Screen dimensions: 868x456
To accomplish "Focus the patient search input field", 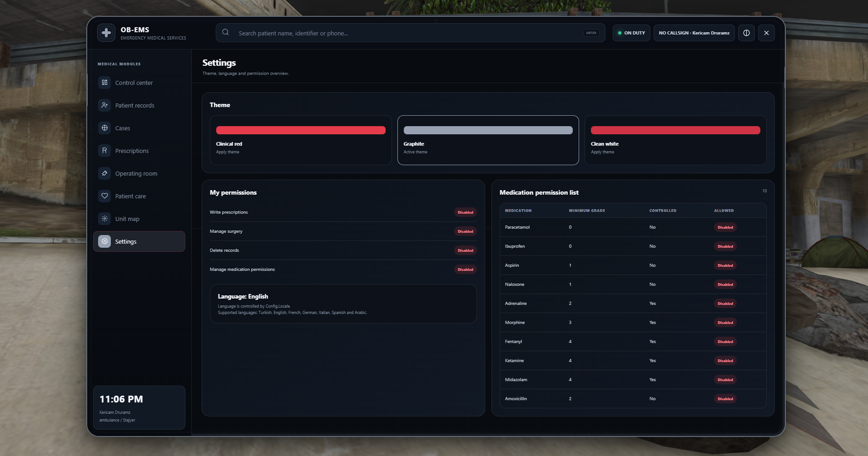I will 411,33.
